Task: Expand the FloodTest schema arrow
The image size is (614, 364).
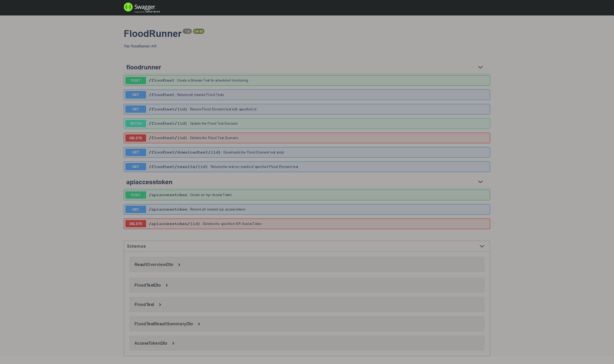Action: 160,305
